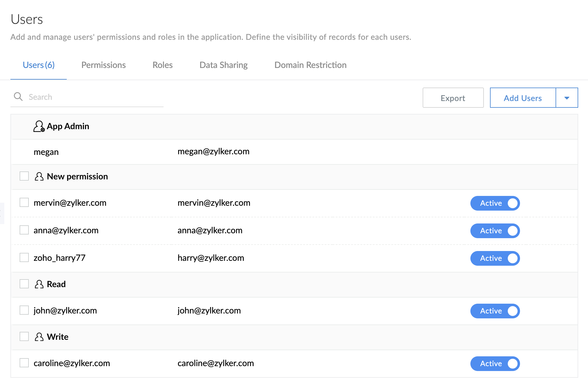588x390 pixels.
Task: Toggle Active switch for caroline@zylker.com
Action: (x=495, y=364)
